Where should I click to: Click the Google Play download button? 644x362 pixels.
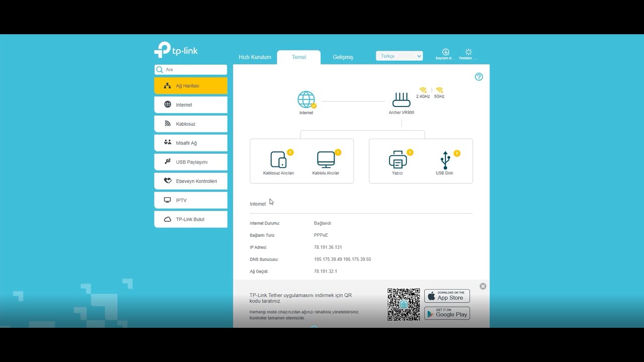click(x=447, y=313)
